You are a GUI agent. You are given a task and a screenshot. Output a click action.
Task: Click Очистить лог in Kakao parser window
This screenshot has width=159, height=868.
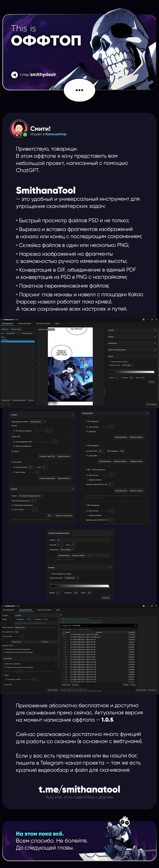pyautogui.click(x=152, y=690)
